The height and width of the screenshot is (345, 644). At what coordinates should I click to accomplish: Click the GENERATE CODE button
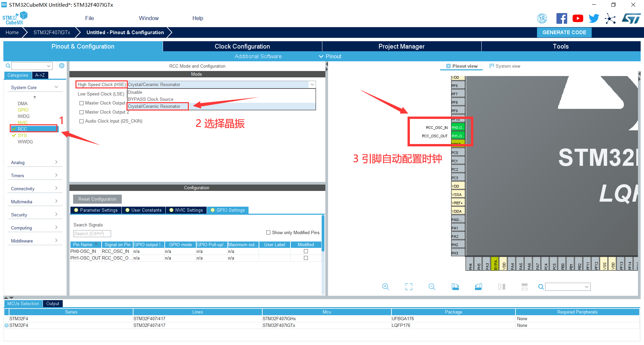[x=564, y=32]
